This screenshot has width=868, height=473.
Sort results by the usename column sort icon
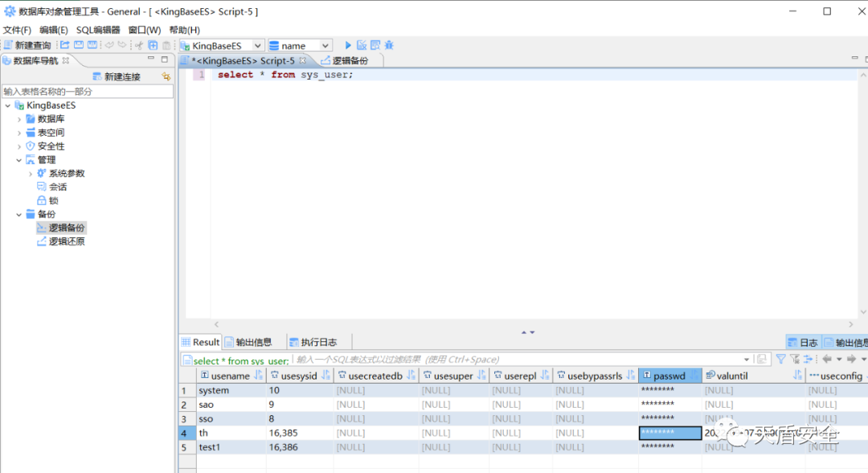[258, 376]
